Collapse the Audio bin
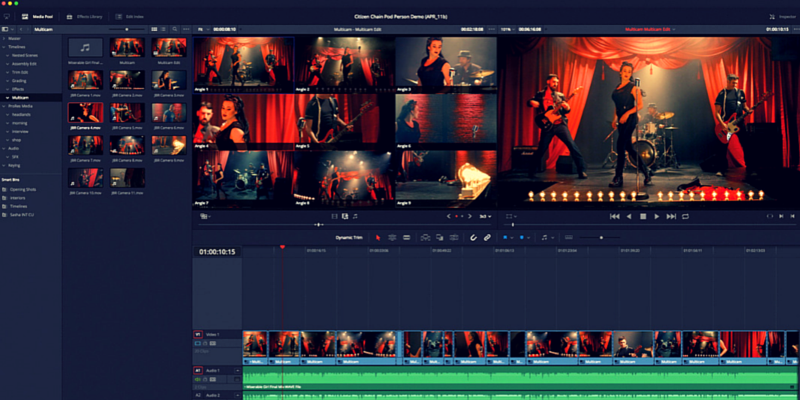Screen dimensions: 800x400 point(5,148)
